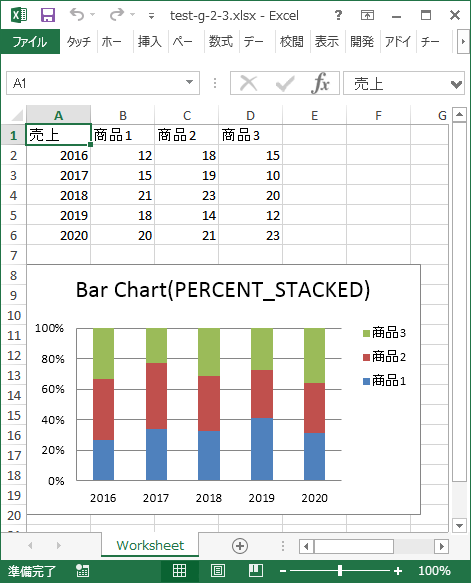
Task: Click the Worksheet sheet tab
Action: [150, 545]
